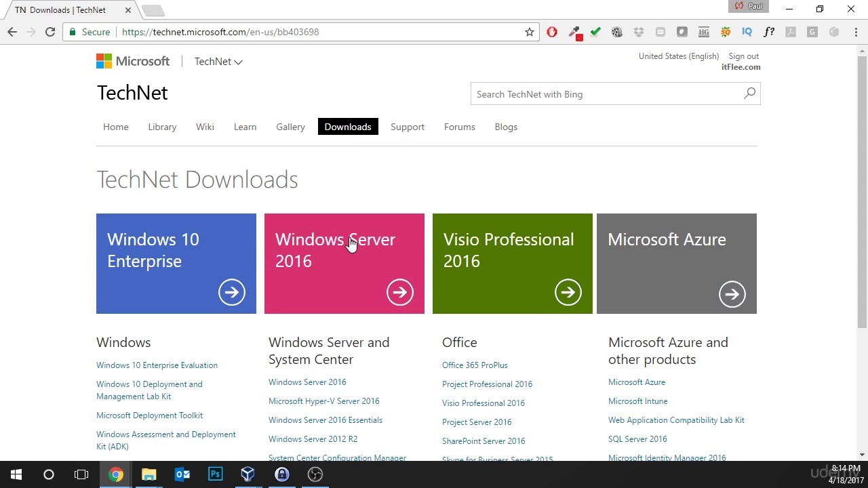Open the Wiki nav tab
Screen dimensions: 868x488
pos(205,127)
